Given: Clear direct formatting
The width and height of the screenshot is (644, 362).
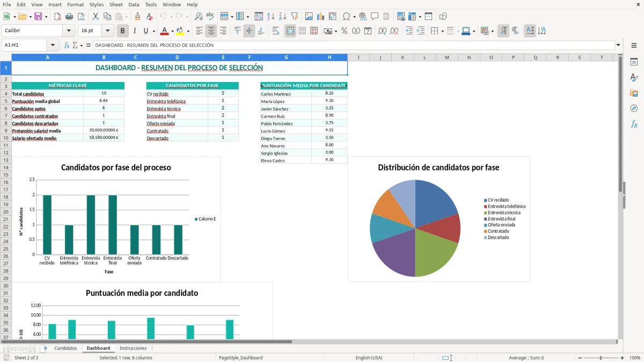Looking at the screenshot, I should click(149, 17).
